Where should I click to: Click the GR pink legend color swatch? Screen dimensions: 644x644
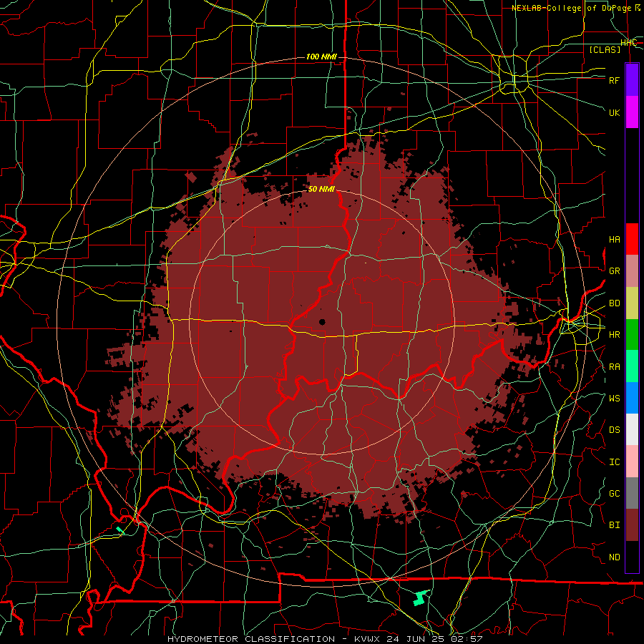(x=632, y=270)
